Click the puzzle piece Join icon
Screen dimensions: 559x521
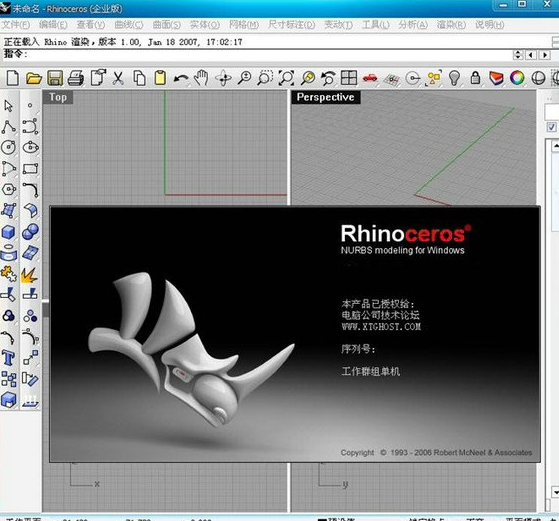coord(9,274)
